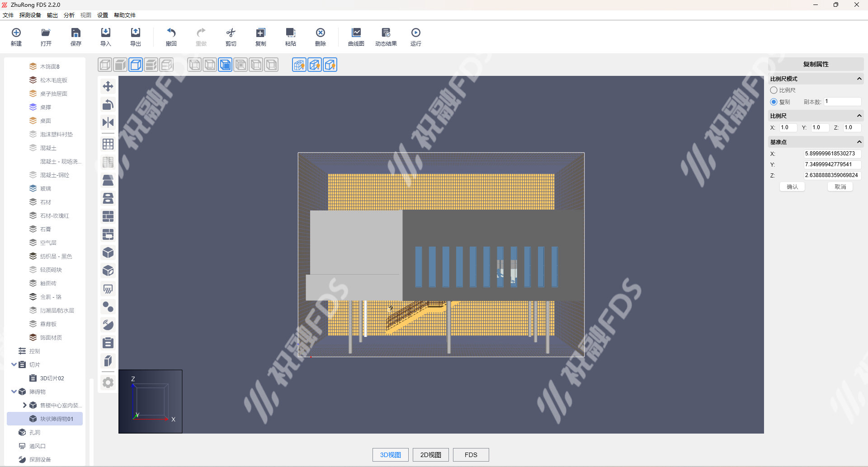
Task: Select the Mirror tool in the side toolbar
Action: [x=108, y=122]
